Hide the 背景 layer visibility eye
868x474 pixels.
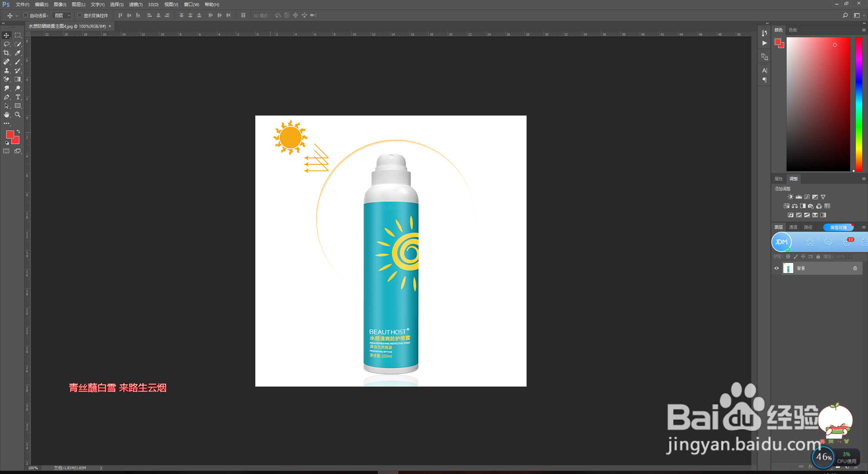point(776,268)
